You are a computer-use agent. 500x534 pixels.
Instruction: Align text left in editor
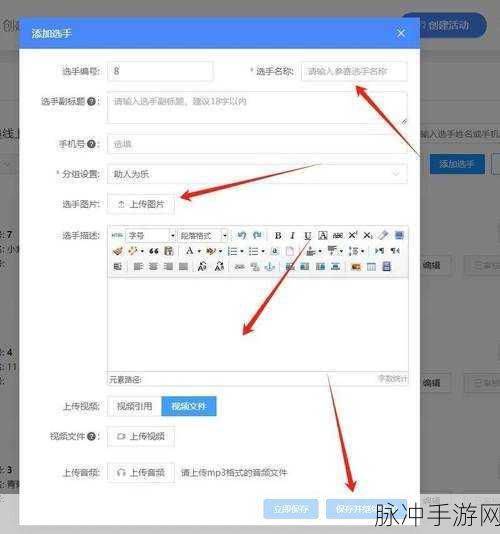(138, 266)
